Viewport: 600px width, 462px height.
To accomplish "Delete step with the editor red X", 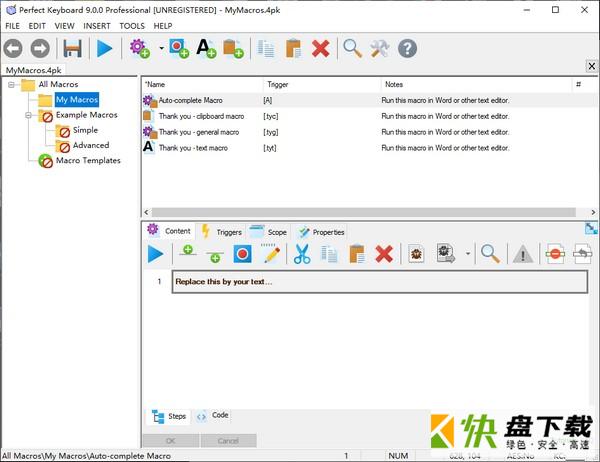I will pos(384,254).
